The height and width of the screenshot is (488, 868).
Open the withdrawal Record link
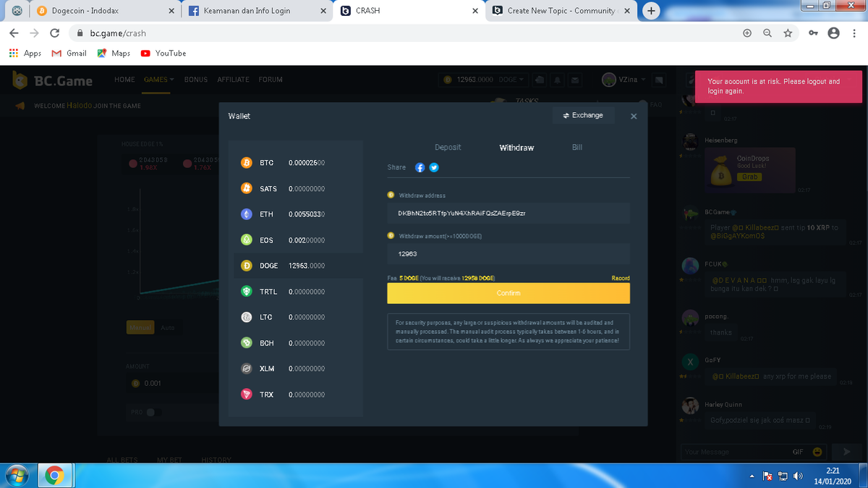click(620, 278)
